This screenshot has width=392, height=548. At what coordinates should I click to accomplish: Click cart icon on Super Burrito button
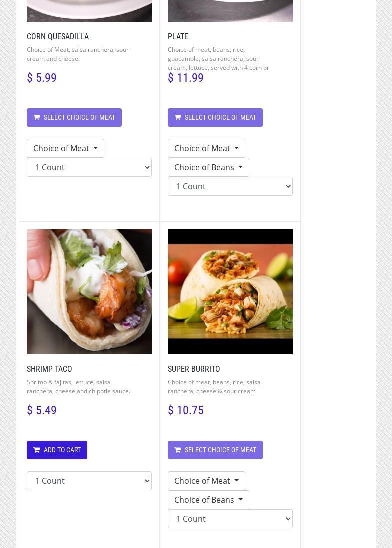(178, 450)
